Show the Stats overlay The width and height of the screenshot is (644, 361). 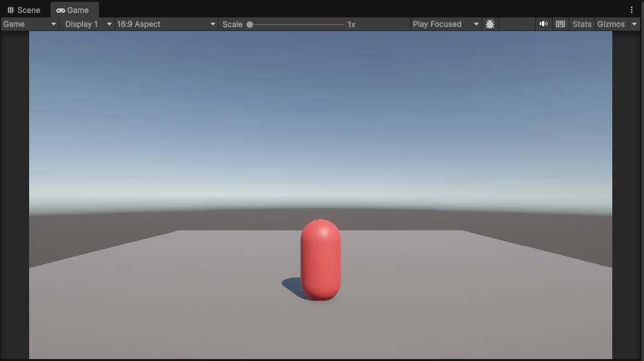click(x=582, y=24)
